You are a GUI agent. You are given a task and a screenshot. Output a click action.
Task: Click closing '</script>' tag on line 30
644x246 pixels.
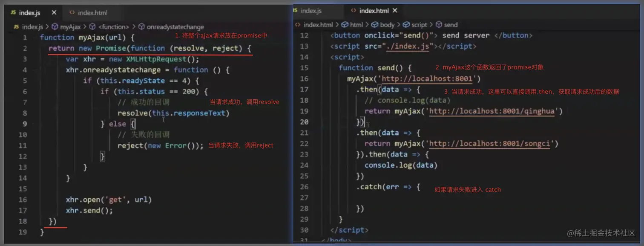(349, 230)
